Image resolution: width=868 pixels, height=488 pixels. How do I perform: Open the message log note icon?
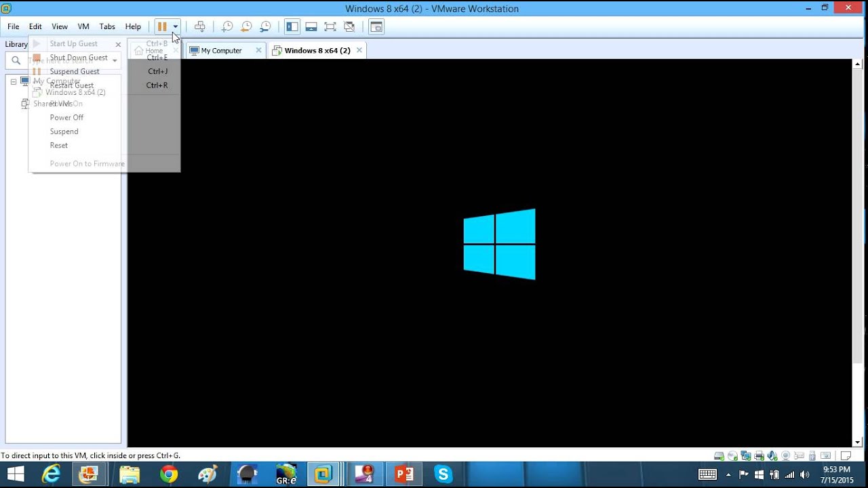845,455
